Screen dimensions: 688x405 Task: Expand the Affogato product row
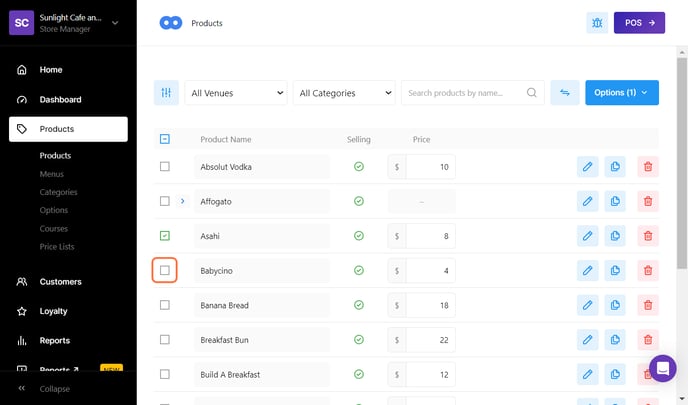coord(182,201)
